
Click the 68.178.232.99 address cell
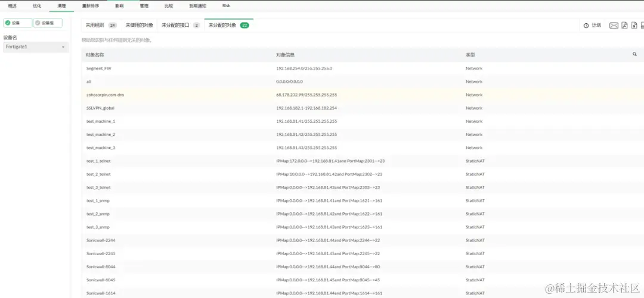point(306,95)
